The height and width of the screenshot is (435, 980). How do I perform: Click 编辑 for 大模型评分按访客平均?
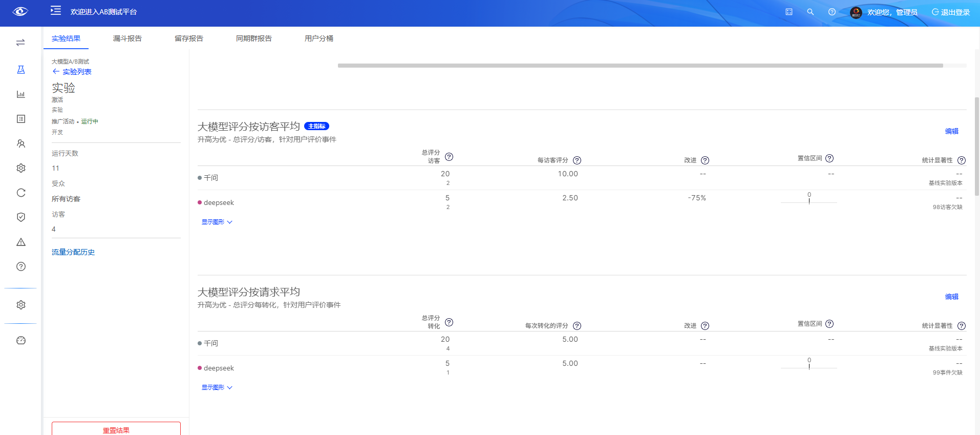(x=951, y=131)
